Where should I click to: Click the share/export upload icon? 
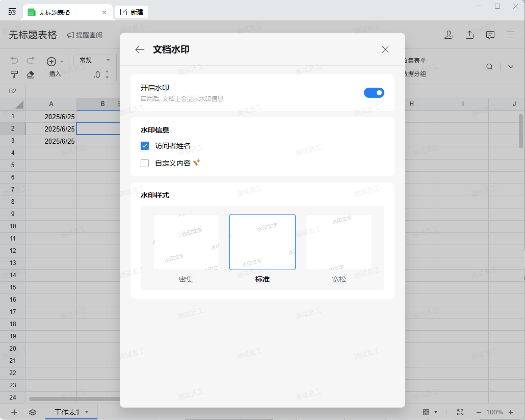470,35
